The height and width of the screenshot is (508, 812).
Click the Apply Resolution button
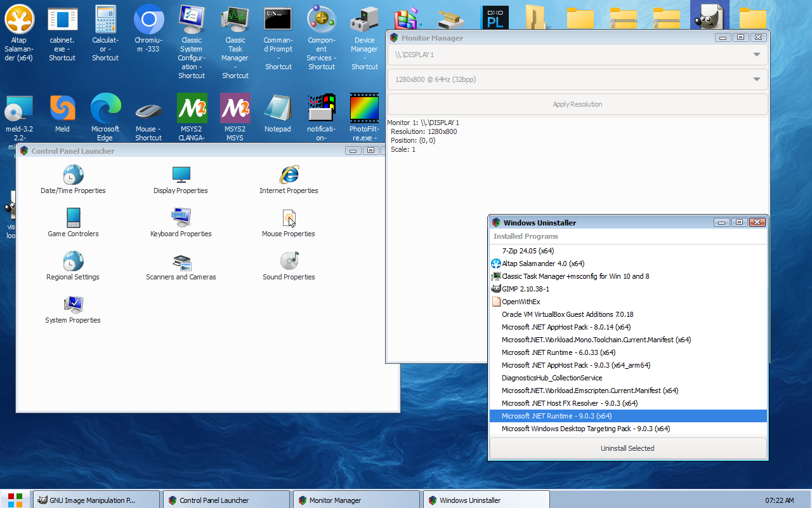point(578,104)
